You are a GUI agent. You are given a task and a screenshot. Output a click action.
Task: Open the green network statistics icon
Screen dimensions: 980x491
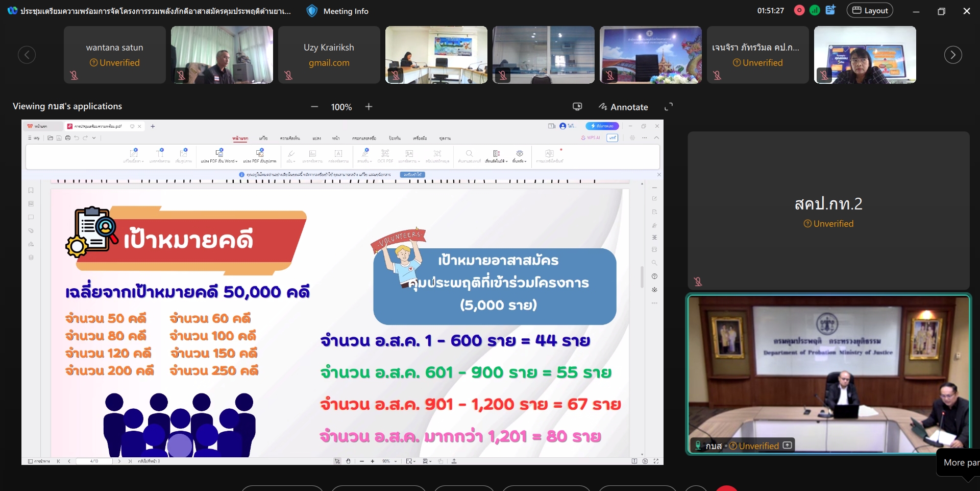pyautogui.click(x=815, y=10)
